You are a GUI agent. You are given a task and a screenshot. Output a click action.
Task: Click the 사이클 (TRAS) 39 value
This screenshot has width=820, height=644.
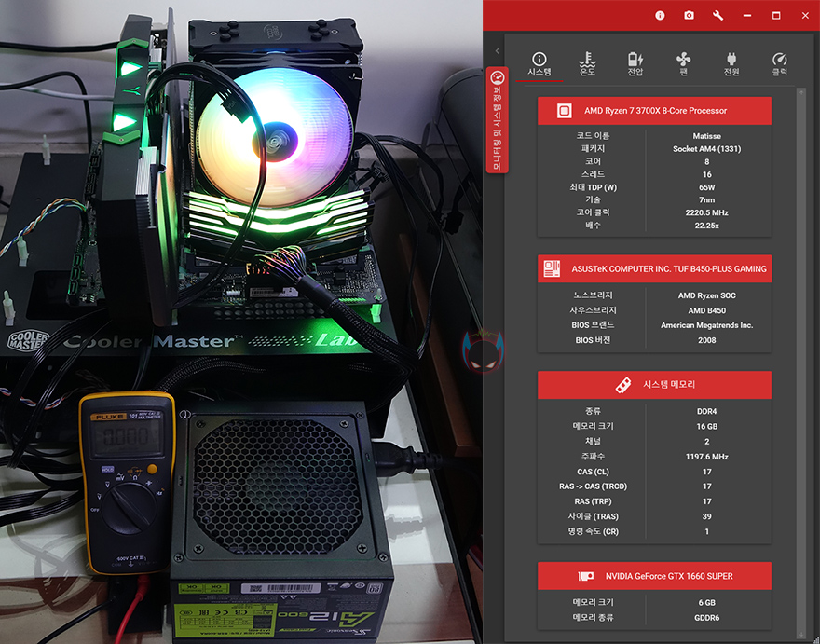pyautogui.click(x=707, y=516)
